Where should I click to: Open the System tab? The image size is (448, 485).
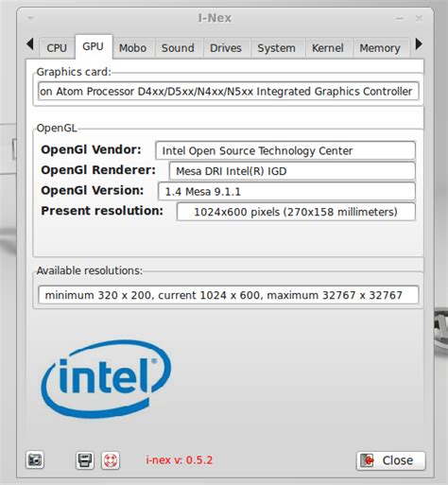(277, 48)
